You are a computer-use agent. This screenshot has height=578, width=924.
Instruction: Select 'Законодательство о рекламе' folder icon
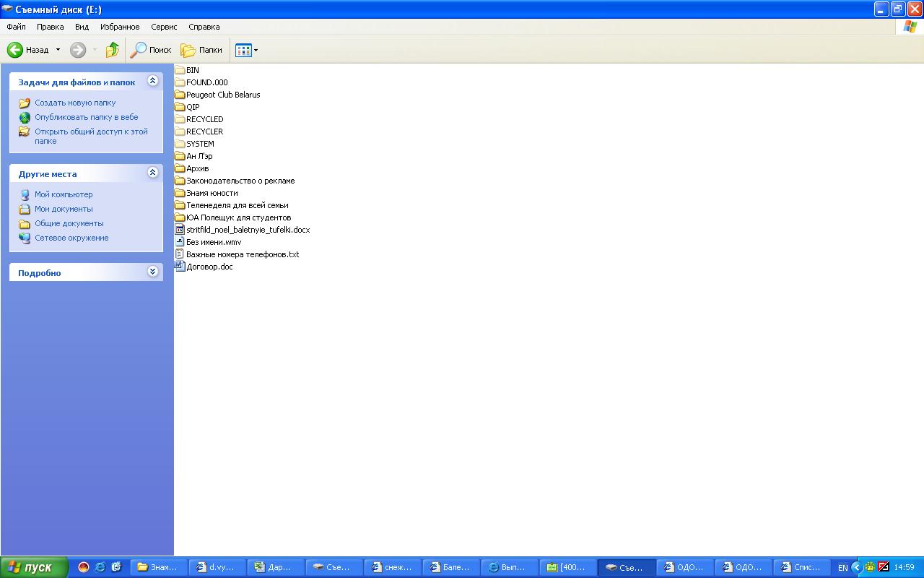pos(180,181)
